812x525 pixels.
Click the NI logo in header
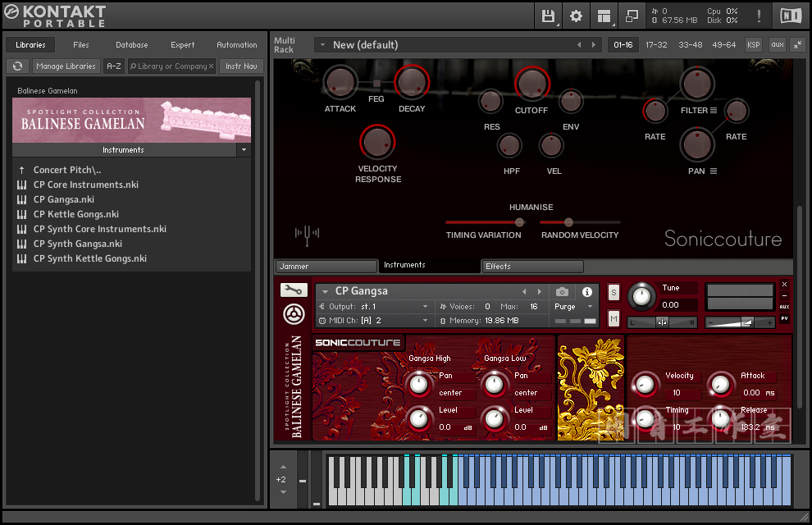pos(791,16)
